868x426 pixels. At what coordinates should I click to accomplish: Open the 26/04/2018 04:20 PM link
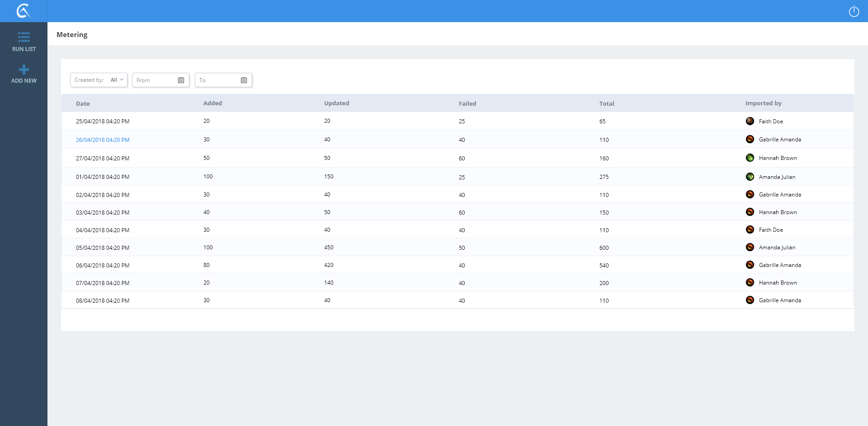coord(103,140)
